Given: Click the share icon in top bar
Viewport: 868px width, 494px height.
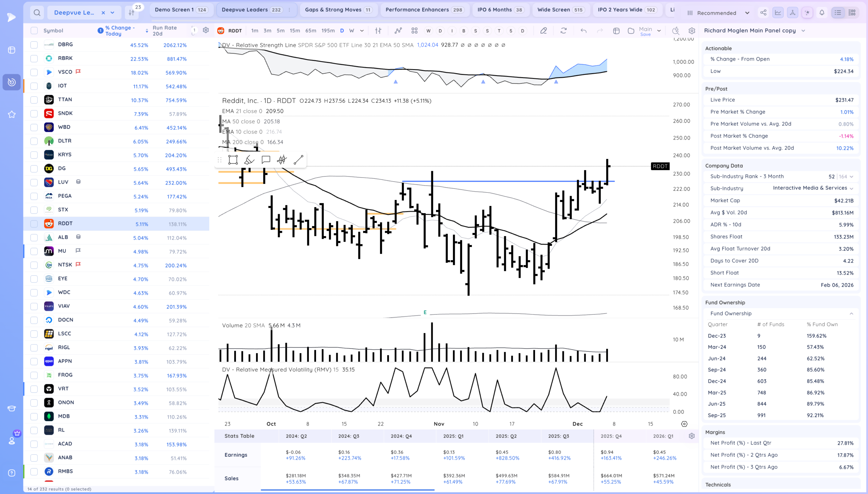Looking at the screenshot, I should (763, 13).
